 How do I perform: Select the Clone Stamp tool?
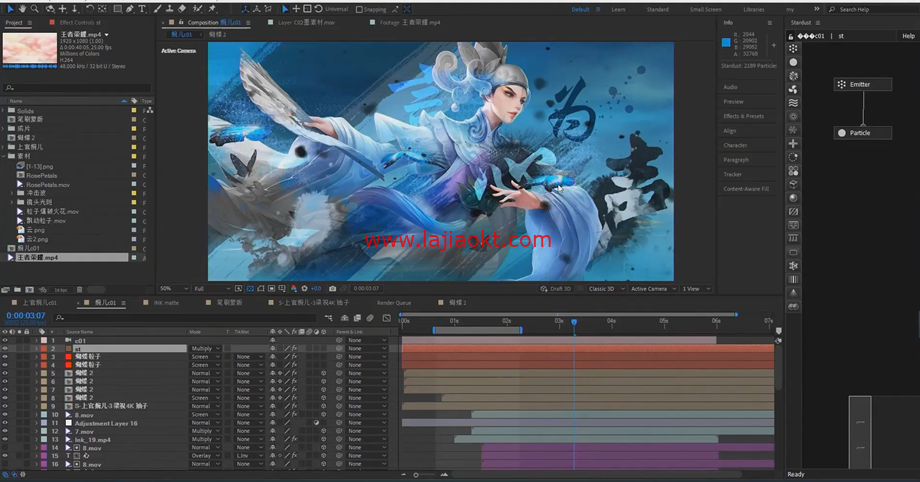click(170, 9)
